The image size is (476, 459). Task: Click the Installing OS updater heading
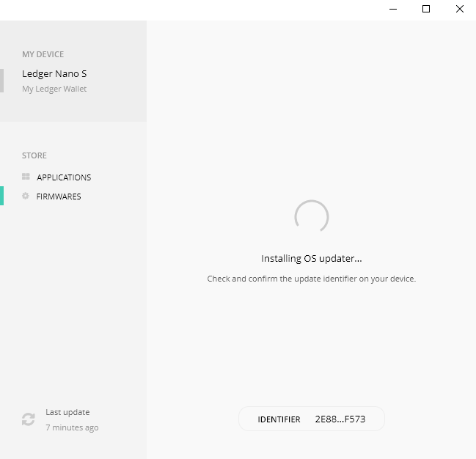coord(312,259)
